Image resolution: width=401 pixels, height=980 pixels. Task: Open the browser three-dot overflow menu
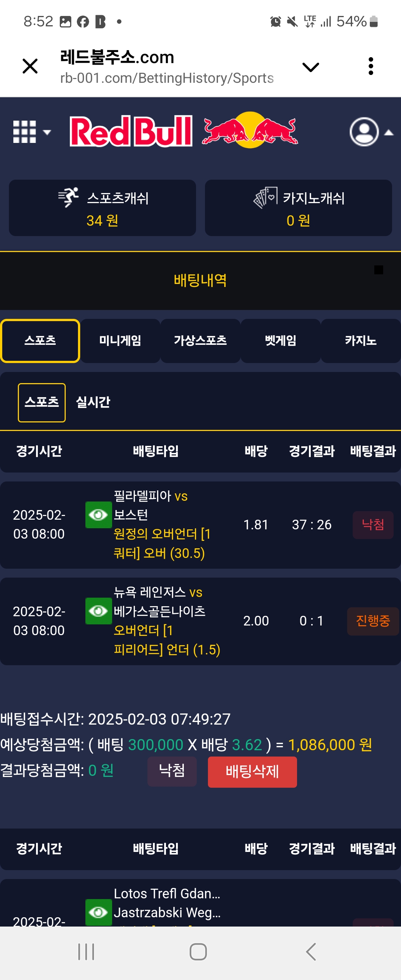click(x=371, y=66)
